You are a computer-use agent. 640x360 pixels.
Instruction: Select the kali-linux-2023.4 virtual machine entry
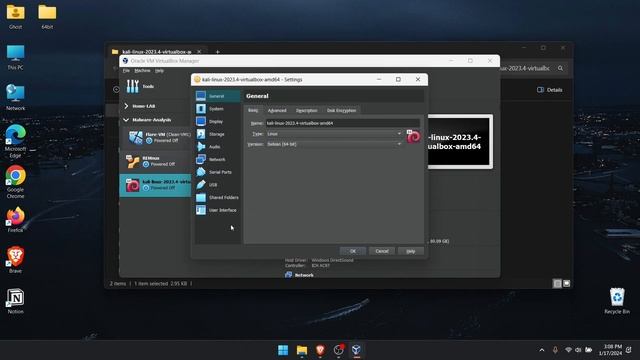[156, 185]
